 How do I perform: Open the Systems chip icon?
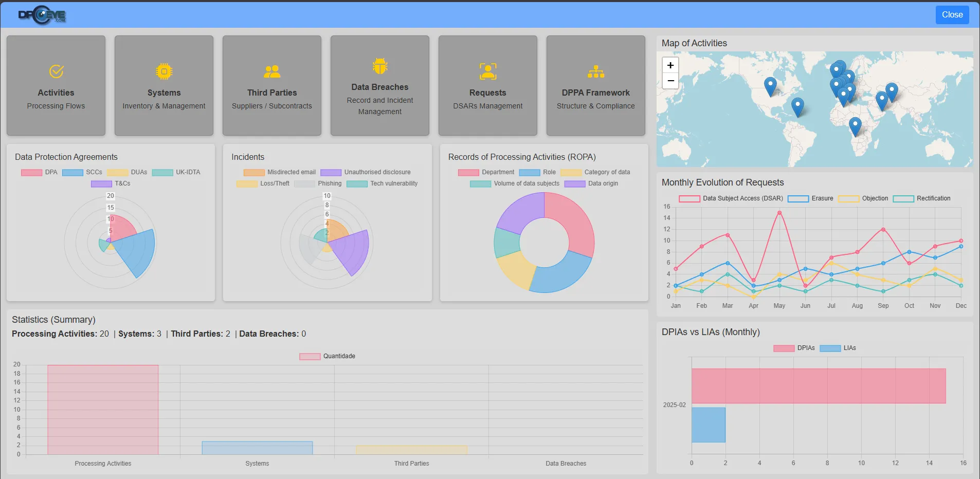click(164, 71)
